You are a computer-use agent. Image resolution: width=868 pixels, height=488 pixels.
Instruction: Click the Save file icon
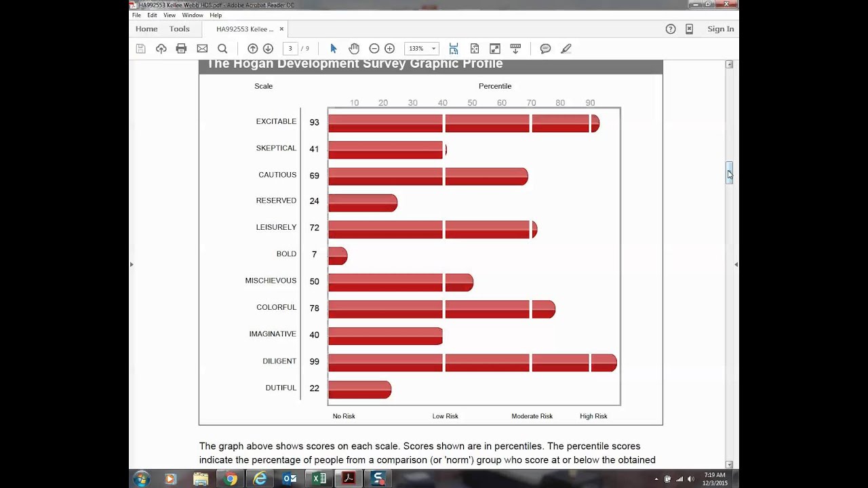click(x=140, y=48)
